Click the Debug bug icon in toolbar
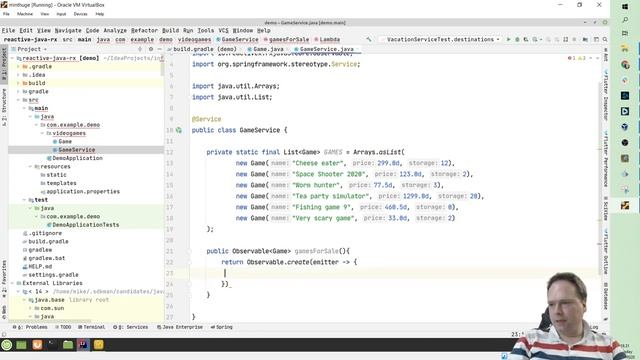Image resolution: width=640 pixels, height=360 pixels. click(x=517, y=40)
